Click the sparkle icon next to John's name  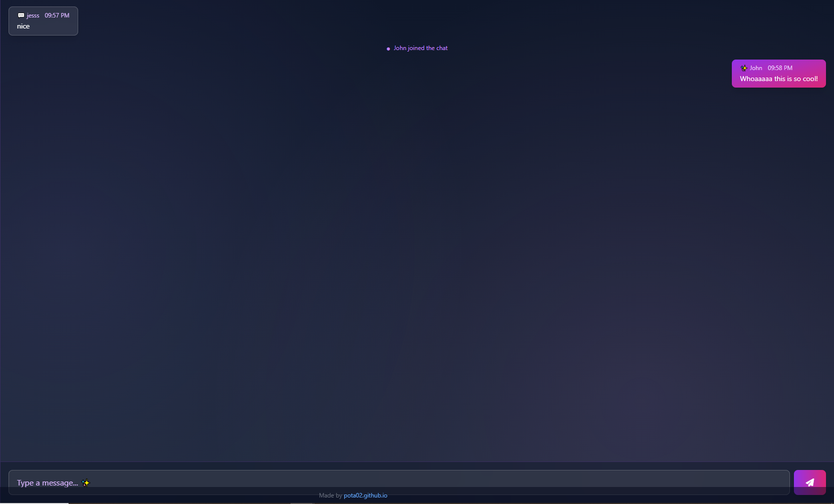[744, 68]
